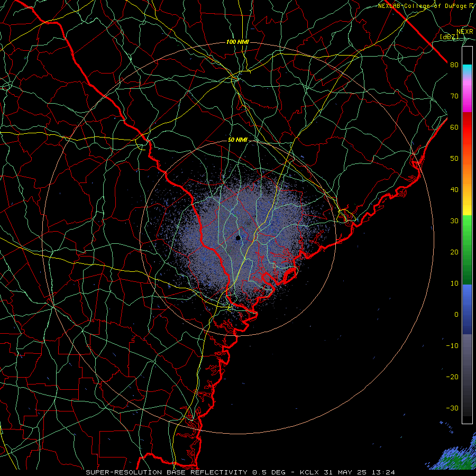The width and height of the screenshot is (476, 476).
Task: Select the -30 value on the dBZ scale
Action: [x=452, y=408]
